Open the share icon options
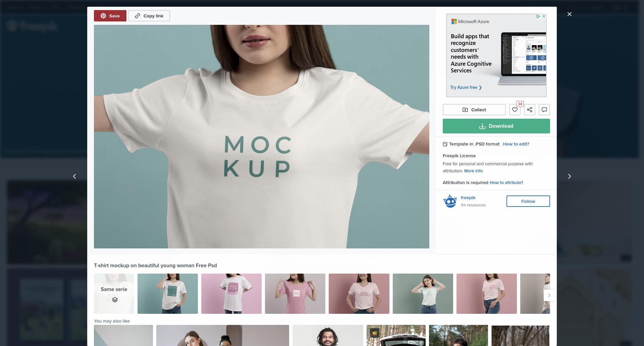 [530, 110]
